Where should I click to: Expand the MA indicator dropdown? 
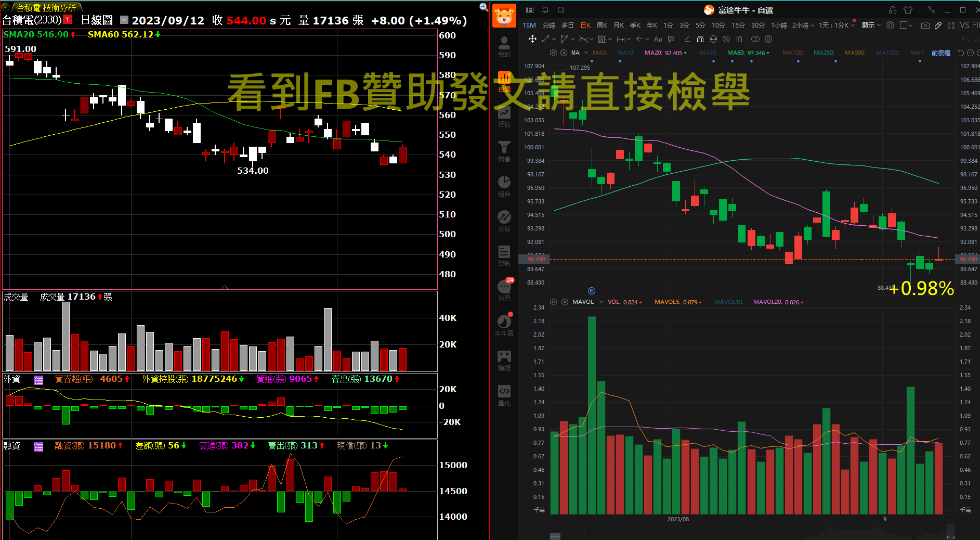(x=586, y=53)
